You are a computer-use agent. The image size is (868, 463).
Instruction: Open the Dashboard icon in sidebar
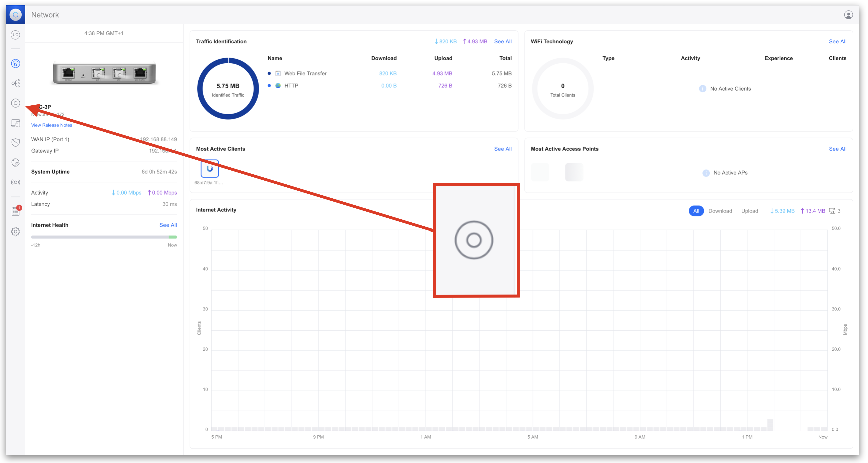(15, 63)
